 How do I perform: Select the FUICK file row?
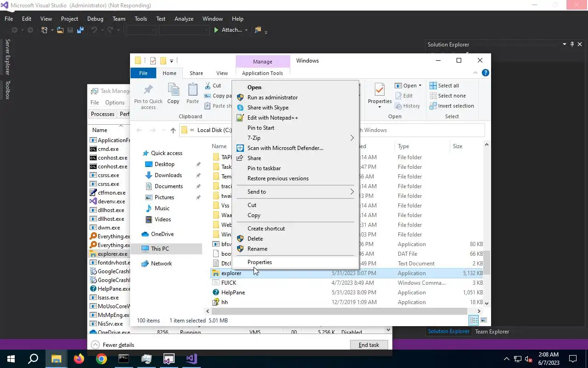[x=347, y=283]
